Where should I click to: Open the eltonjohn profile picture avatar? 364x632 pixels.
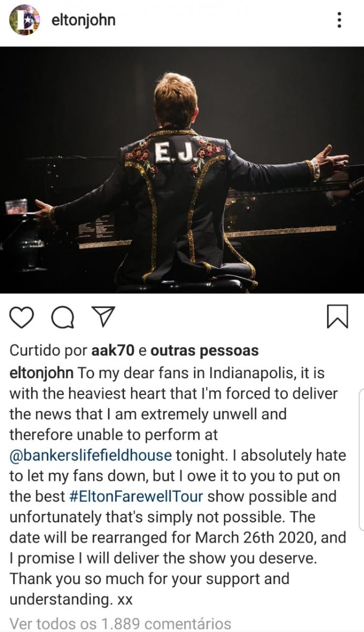click(24, 20)
